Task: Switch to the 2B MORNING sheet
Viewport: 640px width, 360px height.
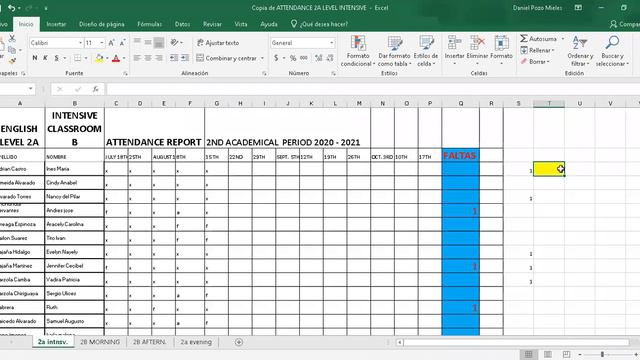Action: point(100,342)
